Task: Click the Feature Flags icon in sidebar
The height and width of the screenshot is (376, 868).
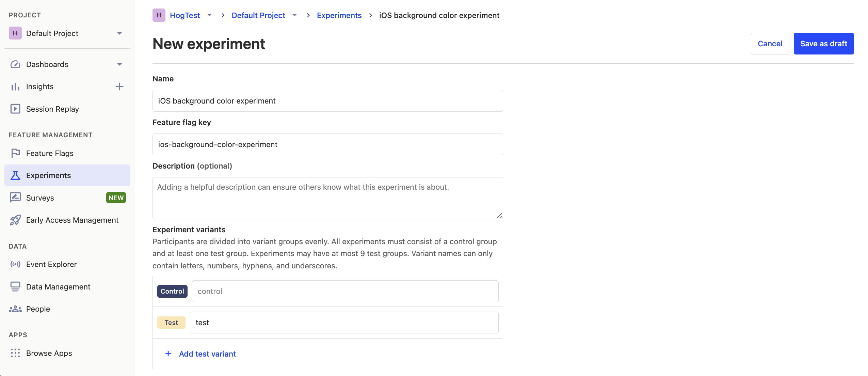Action: tap(15, 152)
